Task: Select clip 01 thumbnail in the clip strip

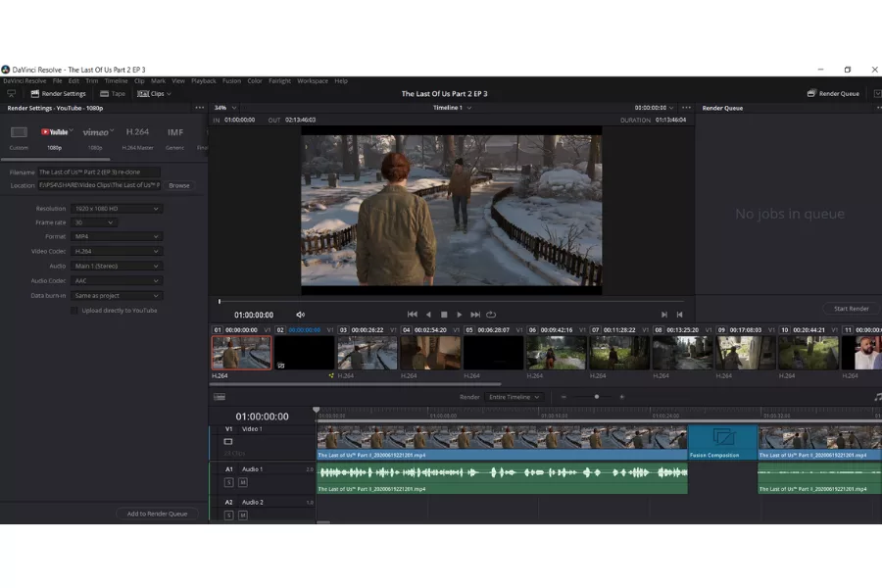Action: click(241, 353)
